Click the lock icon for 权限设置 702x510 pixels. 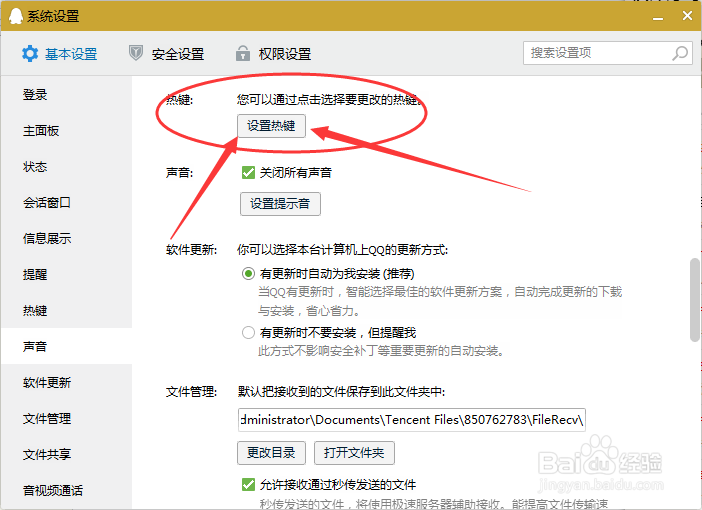[243, 53]
